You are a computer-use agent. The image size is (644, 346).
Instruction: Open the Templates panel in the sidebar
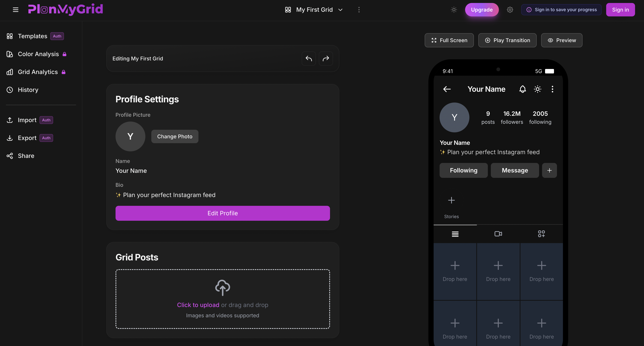pyautogui.click(x=32, y=36)
